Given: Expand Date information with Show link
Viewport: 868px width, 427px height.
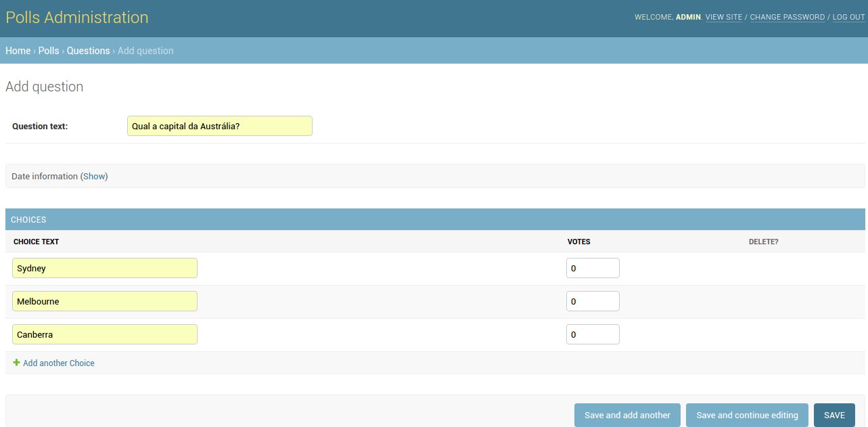Looking at the screenshot, I should [x=94, y=176].
